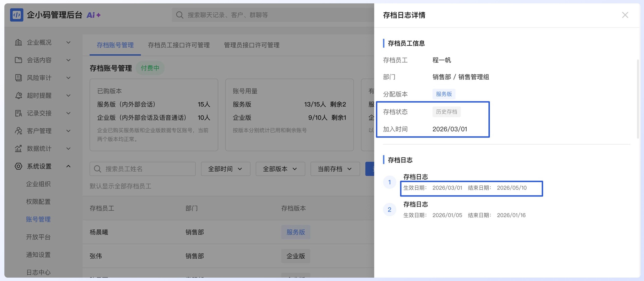Image resolution: width=644 pixels, height=281 pixels.
Task: Click the 企业概况 building icon
Action: point(18,42)
